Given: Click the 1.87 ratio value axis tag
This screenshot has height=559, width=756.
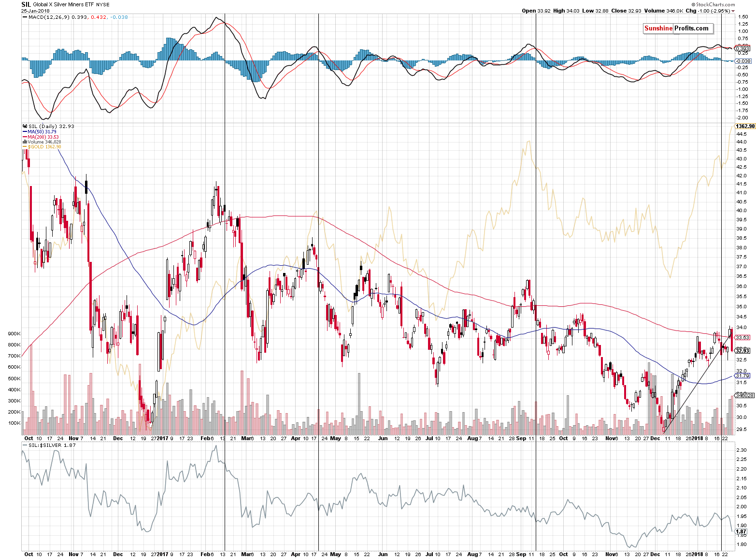Looking at the screenshot, I should coord(741,531).
